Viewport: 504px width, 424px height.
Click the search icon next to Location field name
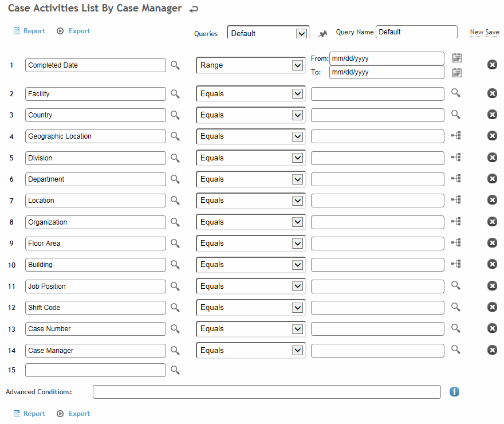click(x=175, y=201)
